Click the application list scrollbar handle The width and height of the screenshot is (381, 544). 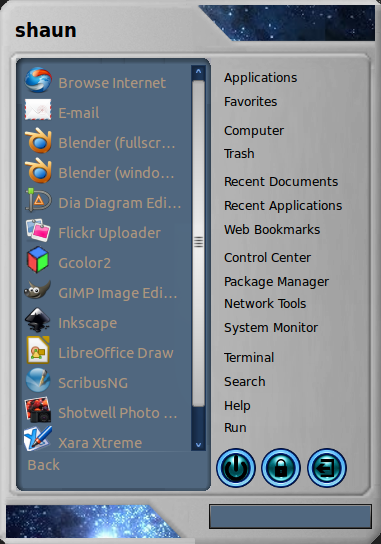pos(198,243)
